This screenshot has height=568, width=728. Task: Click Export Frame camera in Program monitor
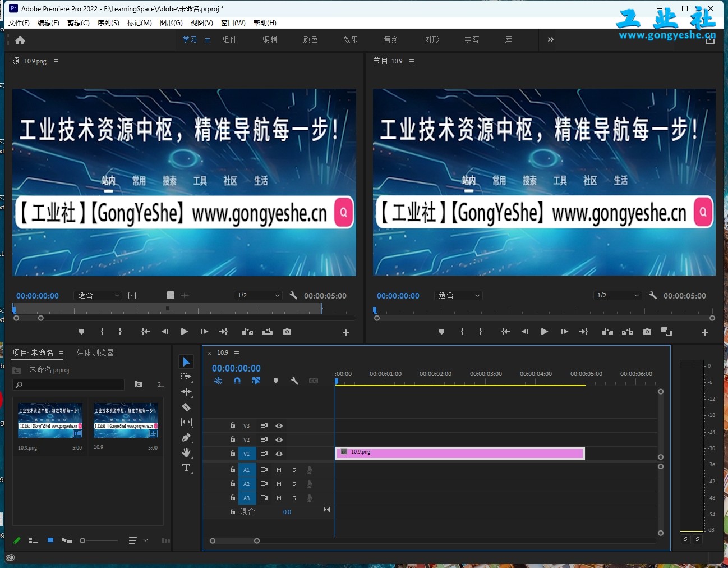[x=647, y=332]
